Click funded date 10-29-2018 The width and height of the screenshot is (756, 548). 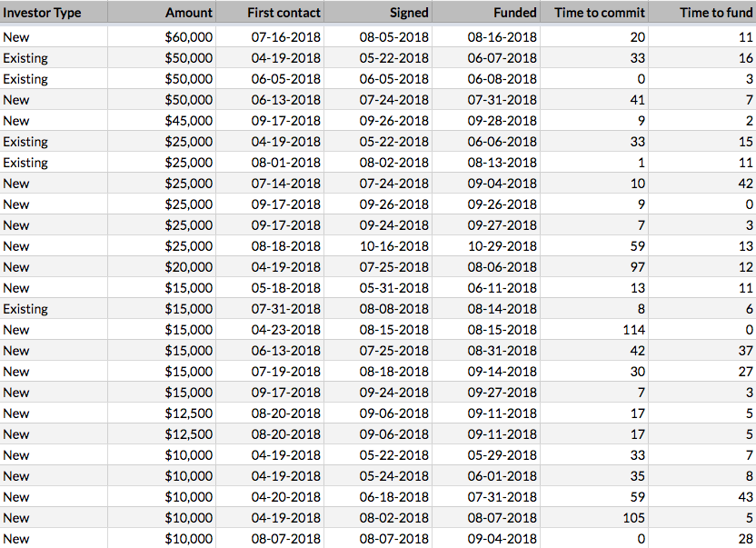pos(502,246)
